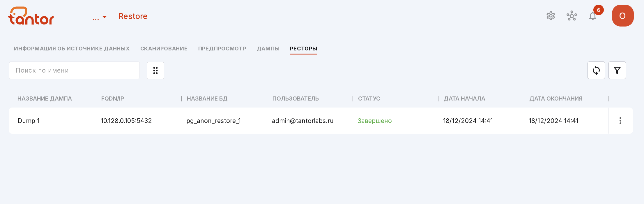Go to Tantor home via logo
This screenshot has width=644, height=204.
pos(31,16)
